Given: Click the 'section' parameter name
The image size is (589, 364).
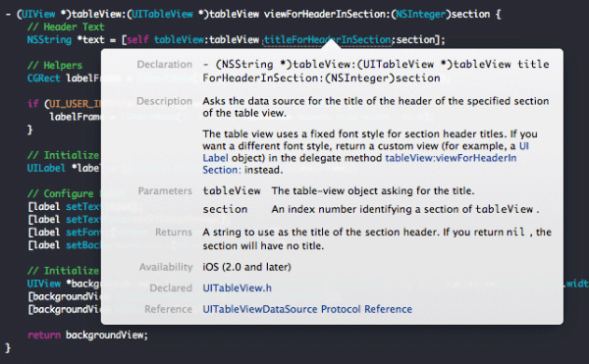Looking at the screenshot, I should [x=225, y=209].
